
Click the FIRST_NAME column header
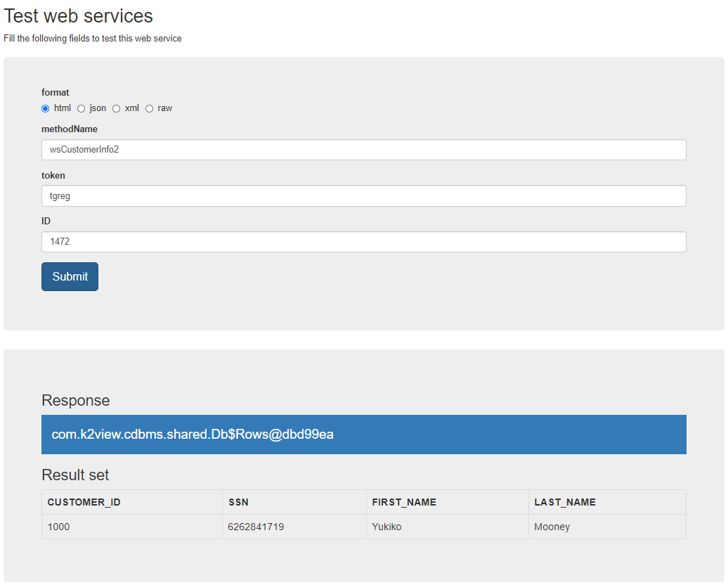pos(404,502)
